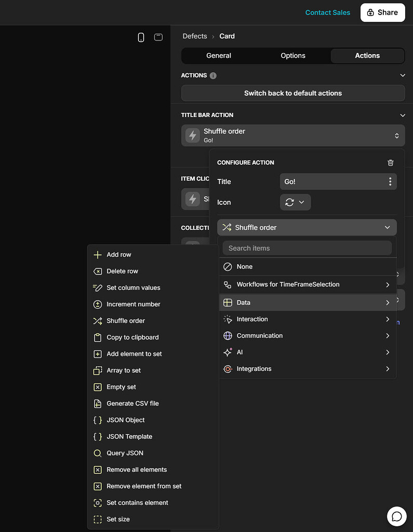The width and height of the screenshot is (413, 532).
Task: Click the trash icon in Configure Action
Action: pos(391,163)
